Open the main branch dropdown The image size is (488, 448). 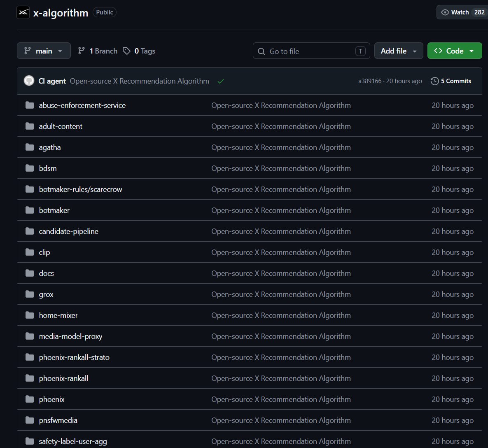[x=44, y=51]
